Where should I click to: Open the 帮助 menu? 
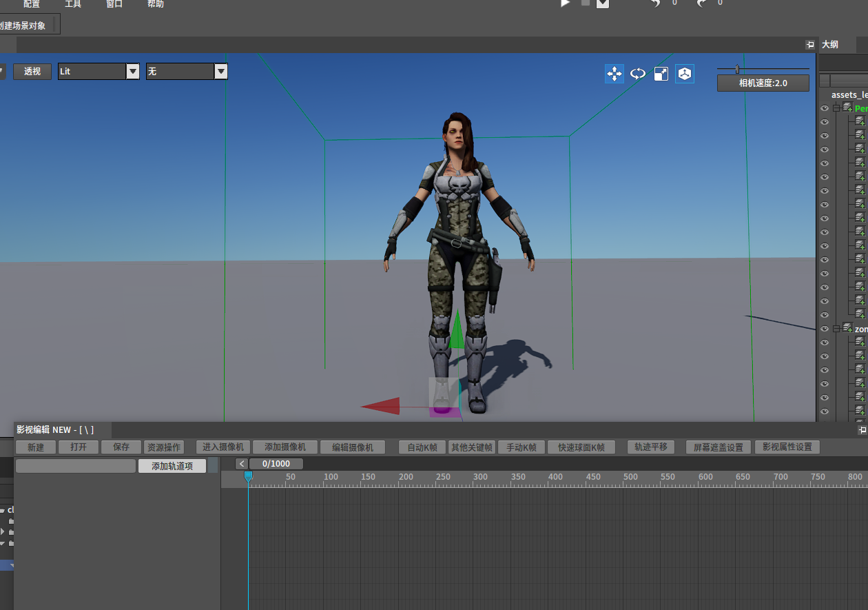(156, 4)
